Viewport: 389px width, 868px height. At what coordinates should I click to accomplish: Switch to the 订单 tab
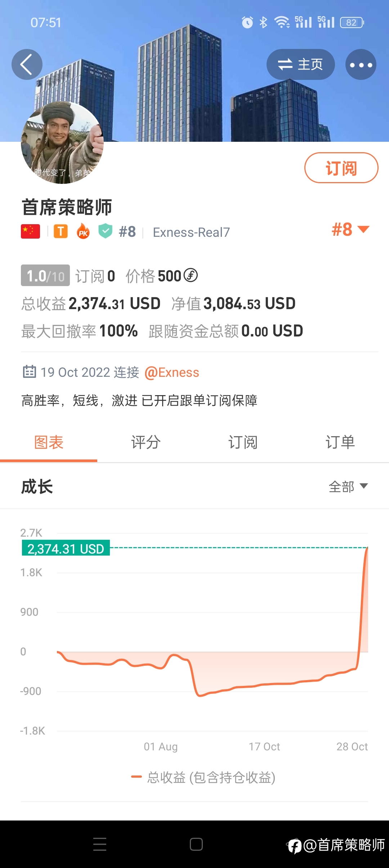(340, 442)
